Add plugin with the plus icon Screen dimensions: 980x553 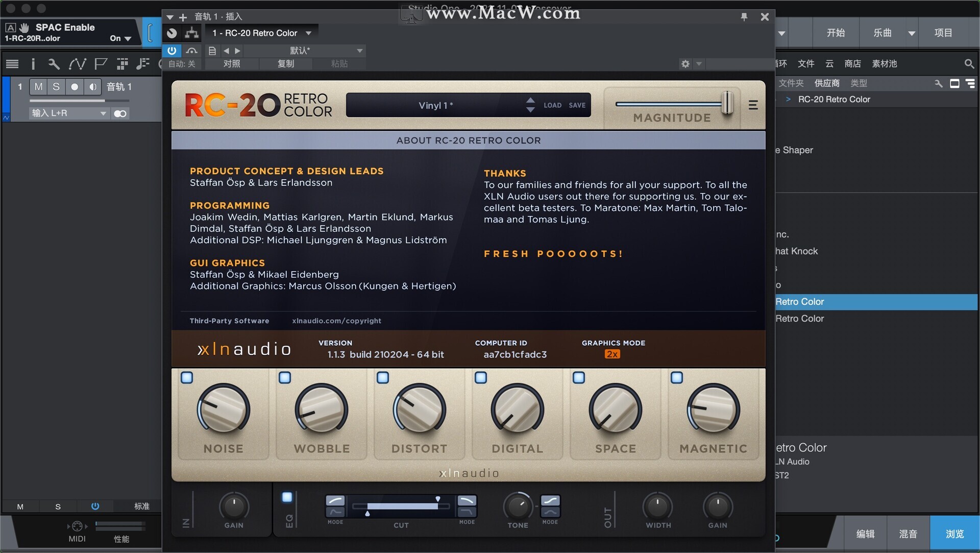[183, 17]
